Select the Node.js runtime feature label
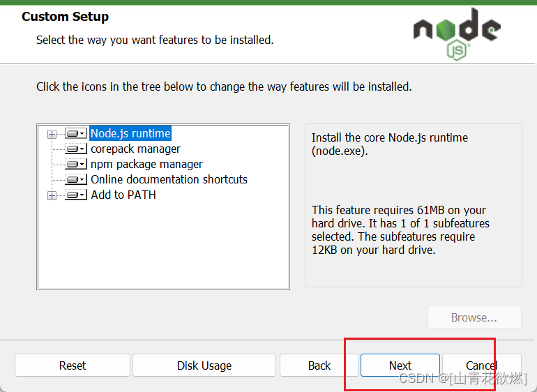 tap(130, 133)
